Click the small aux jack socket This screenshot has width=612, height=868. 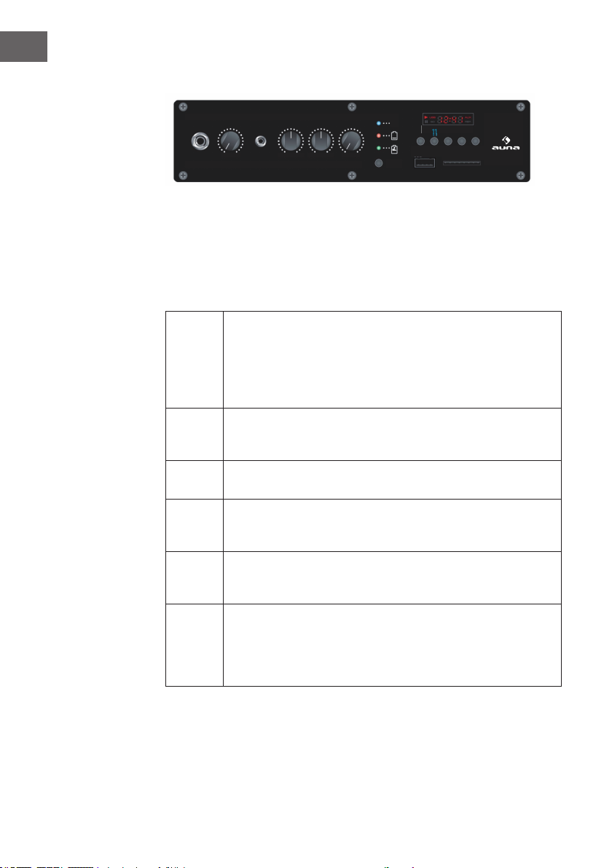[x=260, y=141]
